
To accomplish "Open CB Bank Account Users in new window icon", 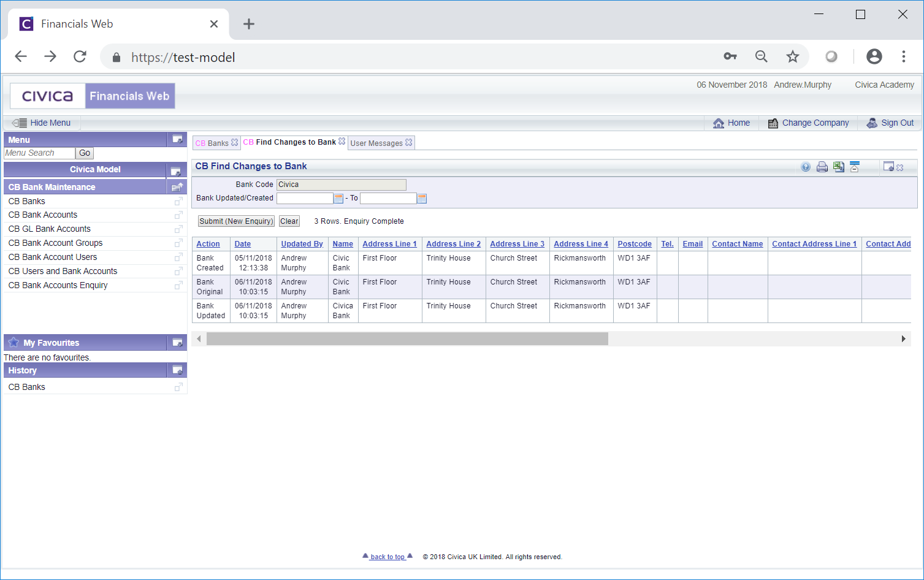I will (x=178, y=258).
